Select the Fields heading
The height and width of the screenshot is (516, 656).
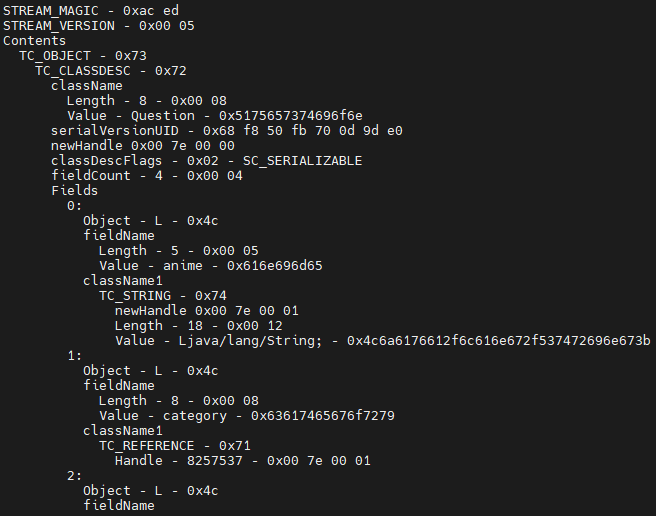pyautogui.click(x=74, y=191)
